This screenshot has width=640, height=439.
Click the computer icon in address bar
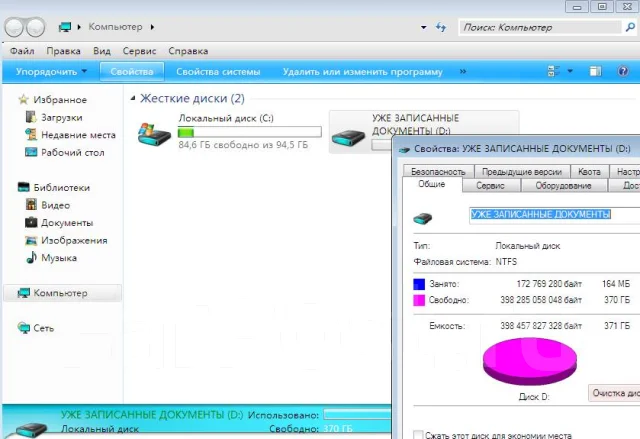click(x=64, y=27)
